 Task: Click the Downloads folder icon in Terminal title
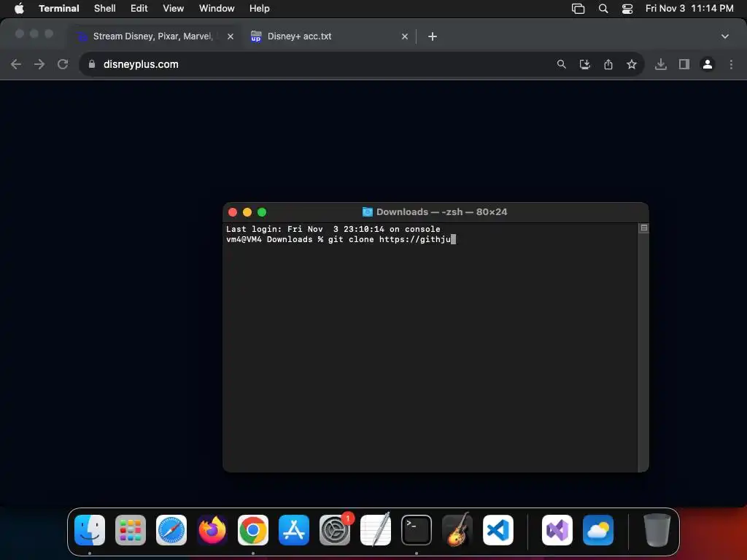pyautogui.click(x=368, y=212)
